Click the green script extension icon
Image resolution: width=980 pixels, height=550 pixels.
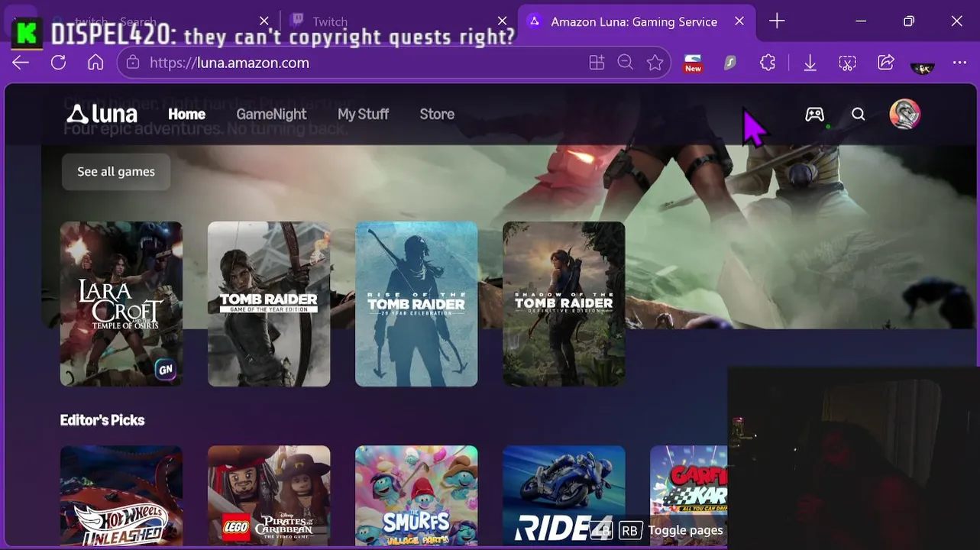click(730, 63)
